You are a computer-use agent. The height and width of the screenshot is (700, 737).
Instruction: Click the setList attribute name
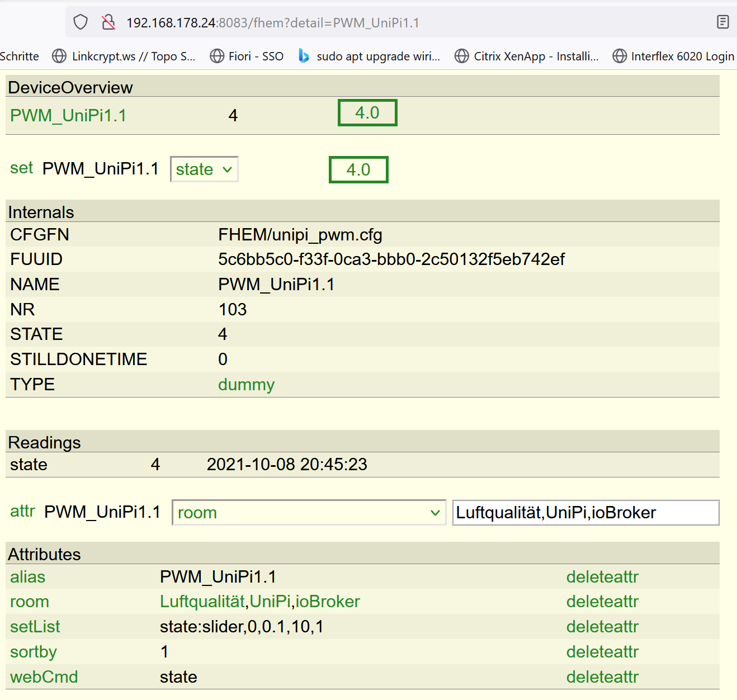(35, 627)
